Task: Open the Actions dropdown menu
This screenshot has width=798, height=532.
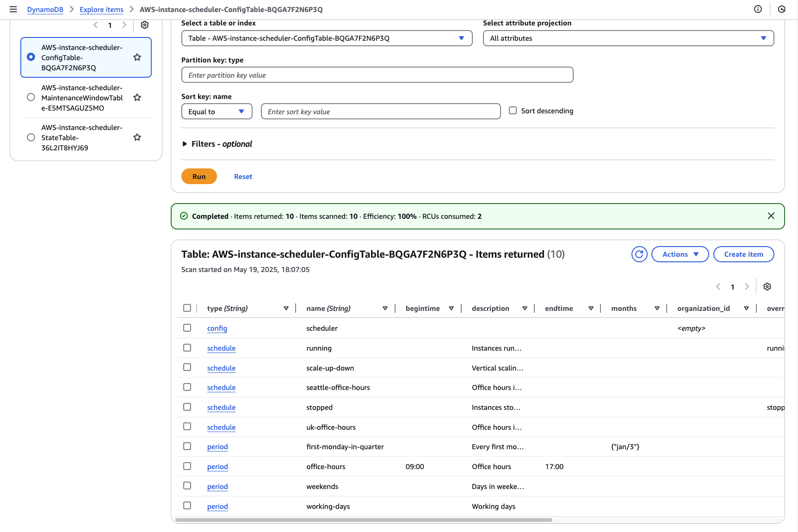Action: [x=680, y=254]
